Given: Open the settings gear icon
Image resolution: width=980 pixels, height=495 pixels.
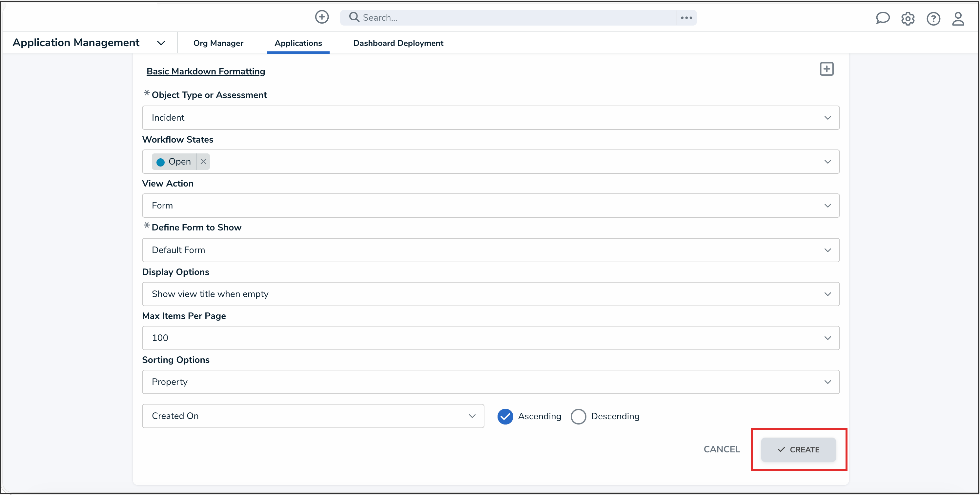Looking at the screenshot, I should 908,19.
